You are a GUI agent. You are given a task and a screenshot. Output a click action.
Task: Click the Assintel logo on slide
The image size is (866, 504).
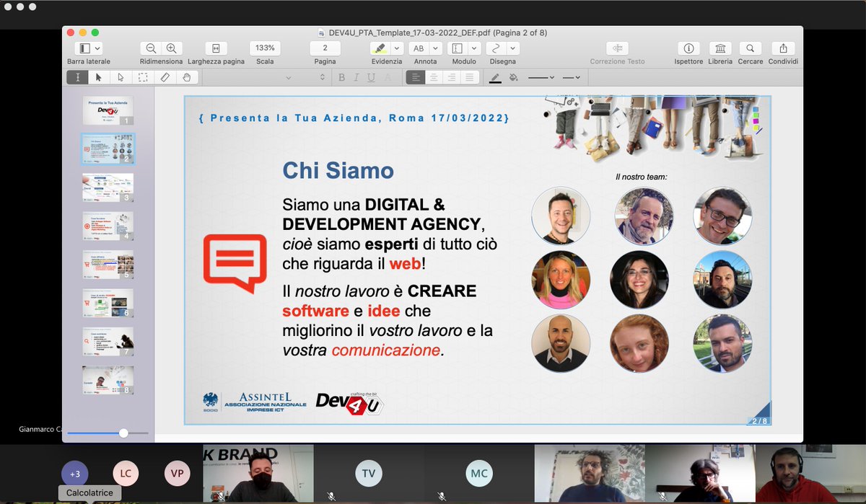click(255, 403)
